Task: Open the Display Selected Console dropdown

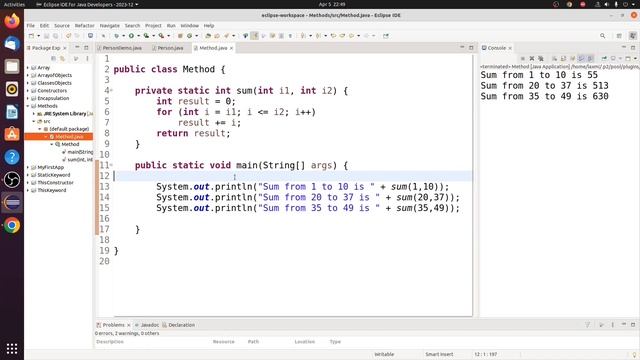Action: click(620, 58)
